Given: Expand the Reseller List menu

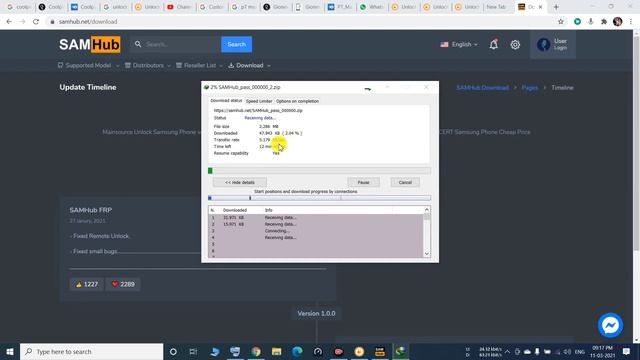Looking at the screenshot, I should pos(199,65).
